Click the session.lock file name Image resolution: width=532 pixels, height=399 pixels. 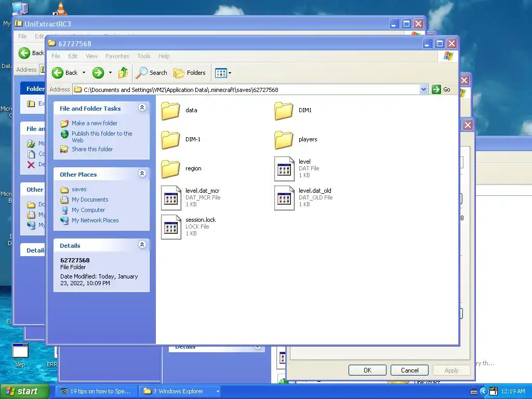201,220
